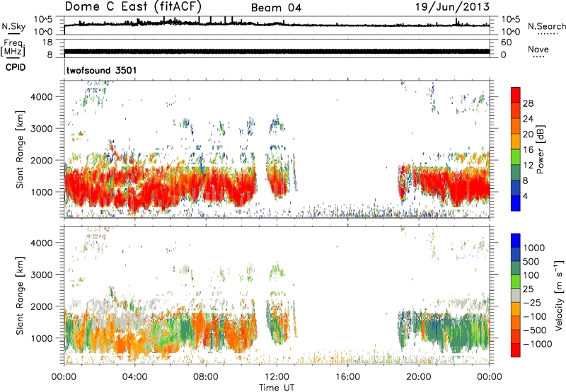This screenshot has width=566, height=392.
Task: Select the gray segment of the velocity color bar
Action: pyautogui.click(x=516, y=295)
